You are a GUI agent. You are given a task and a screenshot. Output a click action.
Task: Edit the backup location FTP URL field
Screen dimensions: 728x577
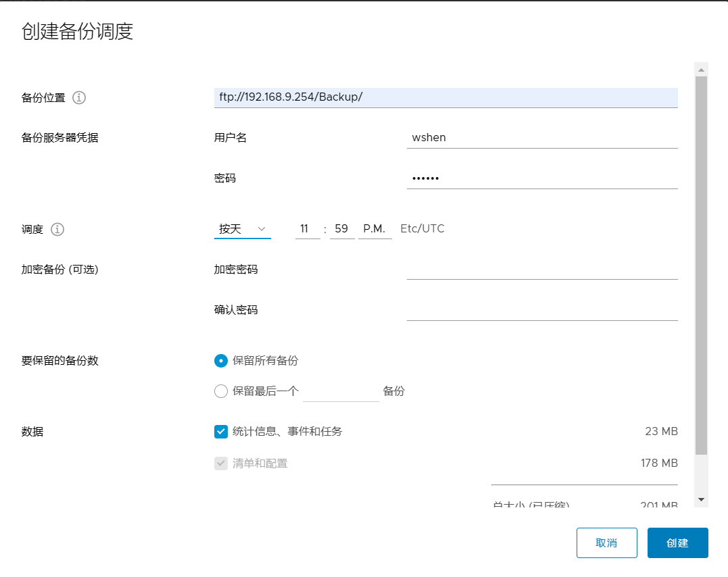pos(446,97)
